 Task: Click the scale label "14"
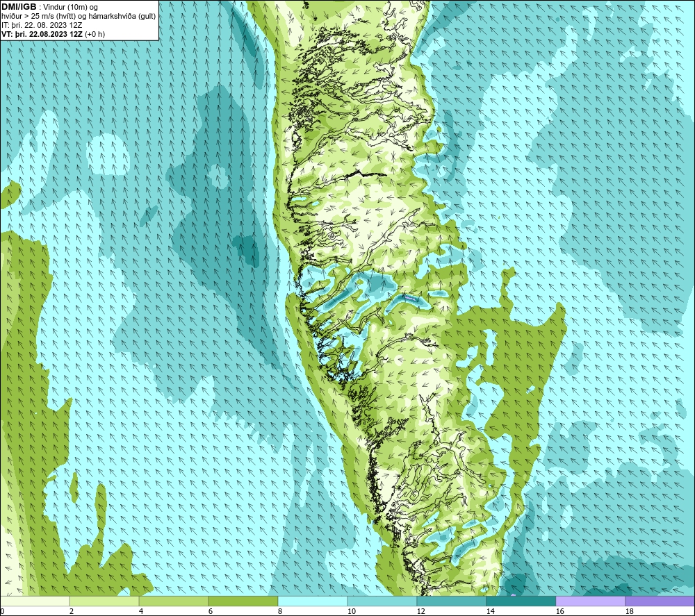(490, 612)
